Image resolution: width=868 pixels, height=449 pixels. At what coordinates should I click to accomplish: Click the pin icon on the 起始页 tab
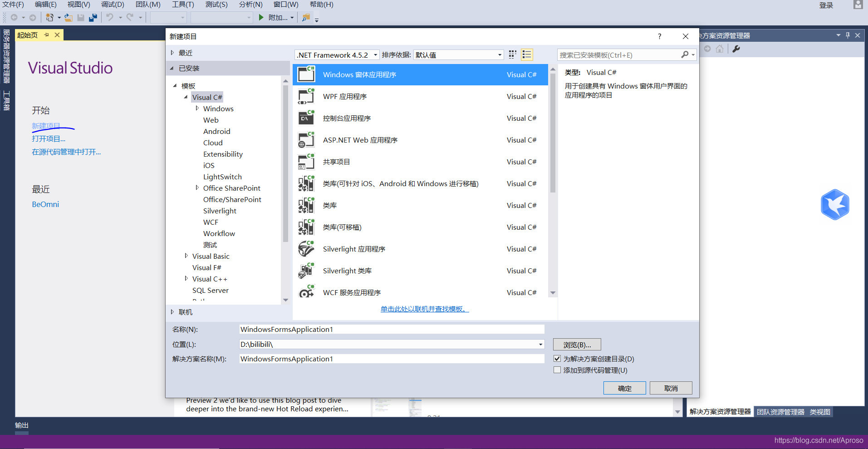point(46,35)
